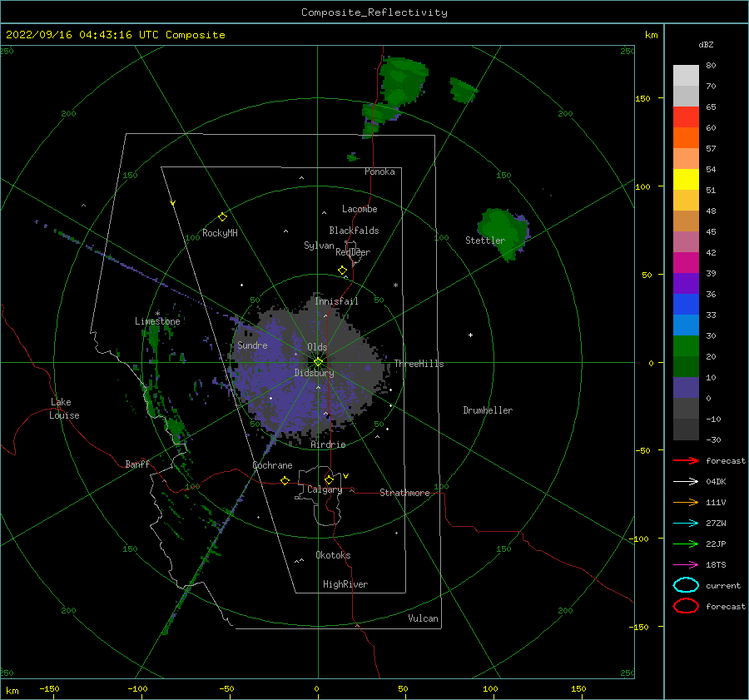Click the Ponoka city label

379,171
